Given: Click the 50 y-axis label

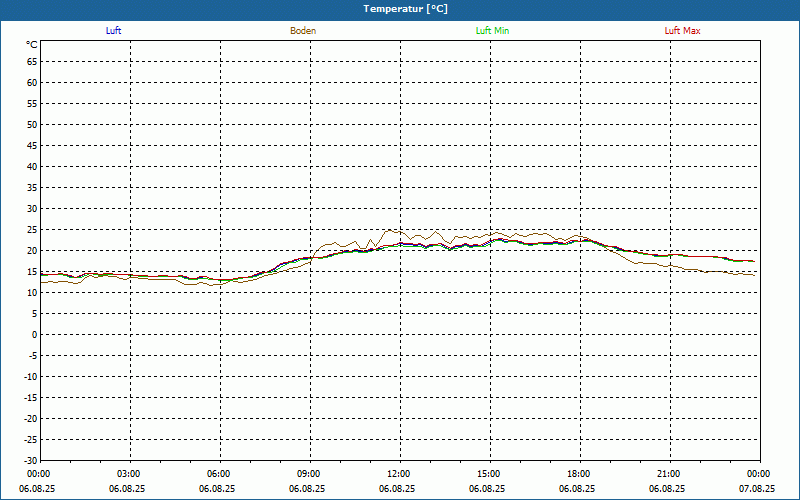Looking at the screenshot, I should point(32,124).
